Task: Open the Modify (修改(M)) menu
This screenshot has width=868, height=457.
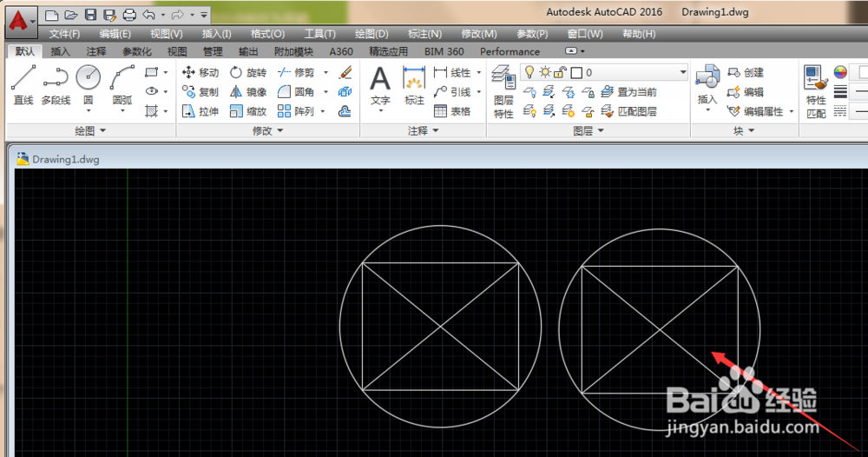Action: pos(479,34)
